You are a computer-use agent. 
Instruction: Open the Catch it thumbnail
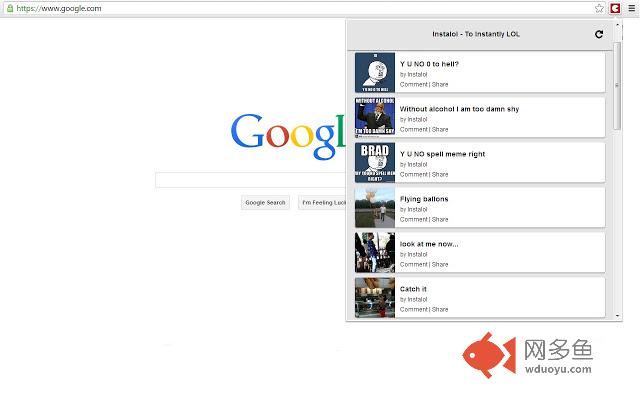(375, 297)
